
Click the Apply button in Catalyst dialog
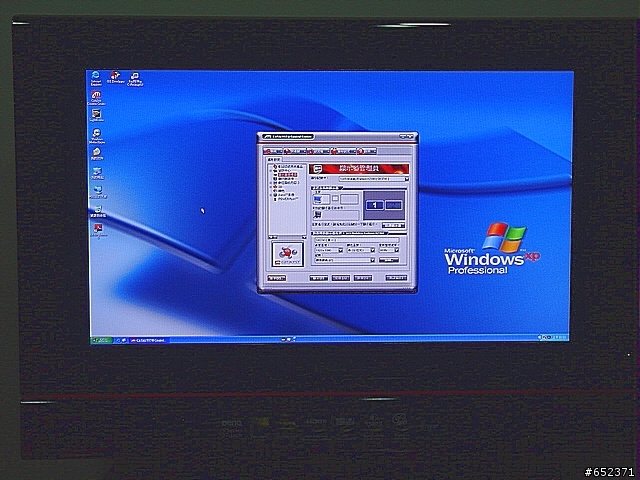click(341, 278)
